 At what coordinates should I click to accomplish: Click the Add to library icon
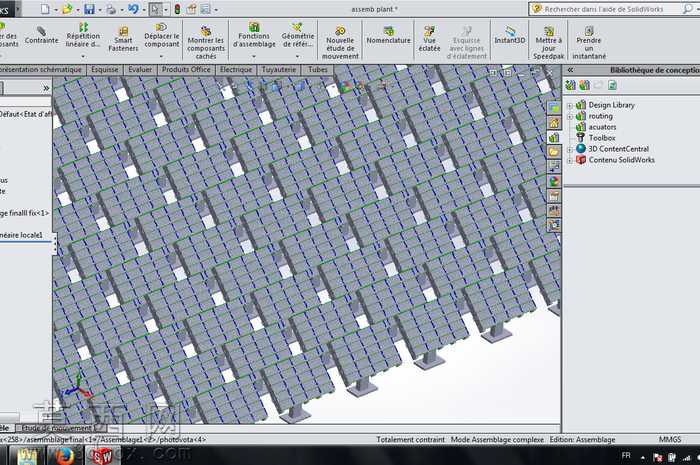coord(571,85)
